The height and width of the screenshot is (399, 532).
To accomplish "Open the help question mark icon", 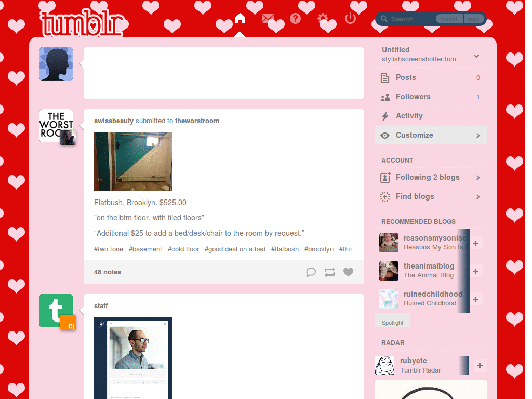I will pyautogui.click(x=296, y=18).
